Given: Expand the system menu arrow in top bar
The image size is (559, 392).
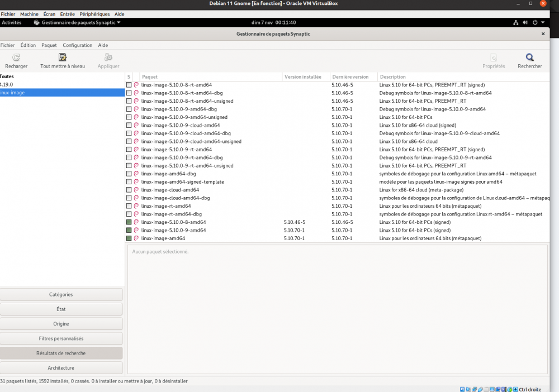Looking at the screenshot, I should 542,22.
